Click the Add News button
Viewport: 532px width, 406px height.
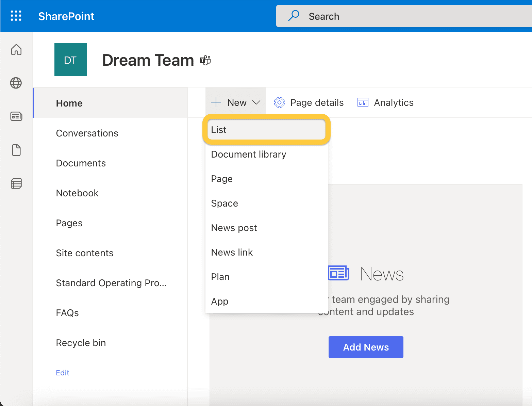[x=366, y=347]
